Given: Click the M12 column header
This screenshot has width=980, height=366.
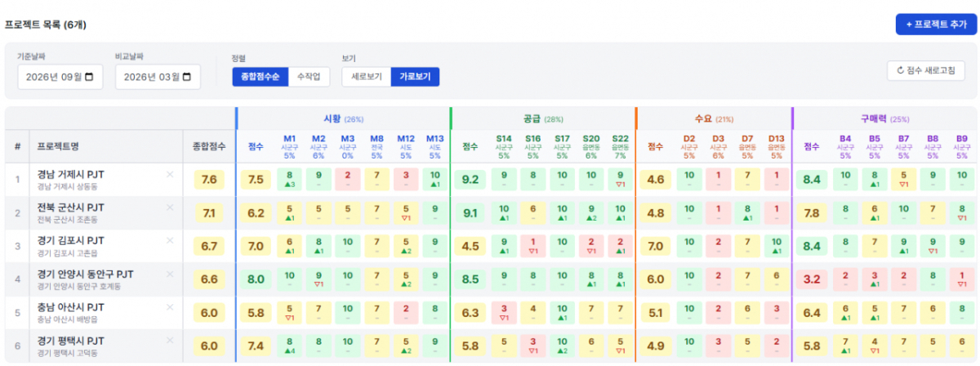Looking at the screenshot, I should tap(406, 147).
